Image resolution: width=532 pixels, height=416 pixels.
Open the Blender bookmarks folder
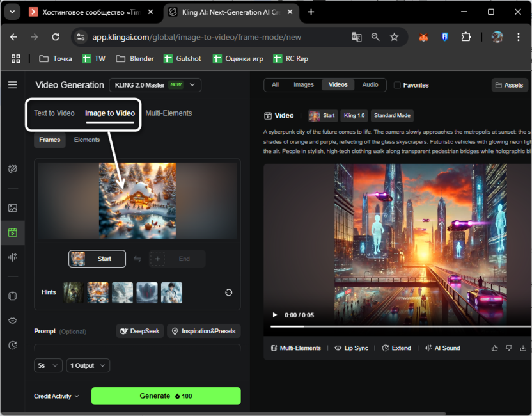(x=135, y=59)
